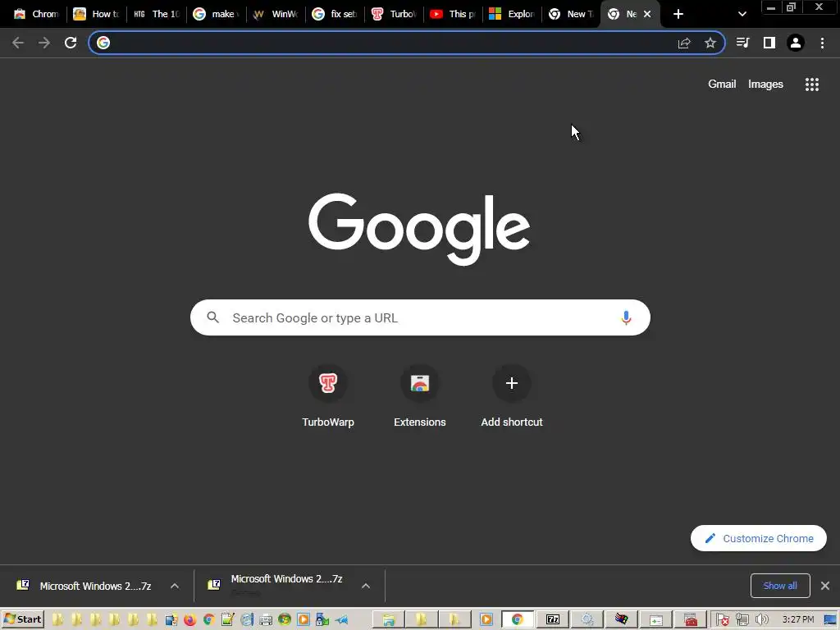Screen dimensions: 840x630
Task: Open the Windows Start button
Action: click(23, 620)
